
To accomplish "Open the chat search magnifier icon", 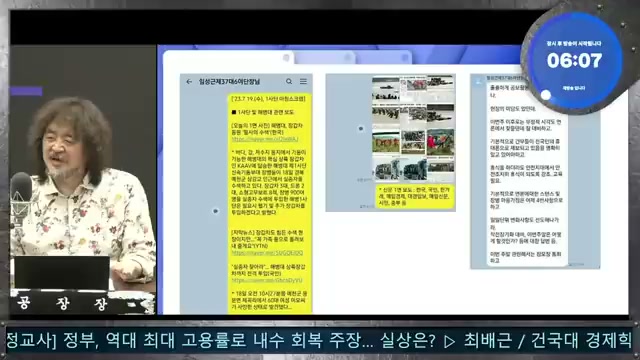I will point(289,82).
